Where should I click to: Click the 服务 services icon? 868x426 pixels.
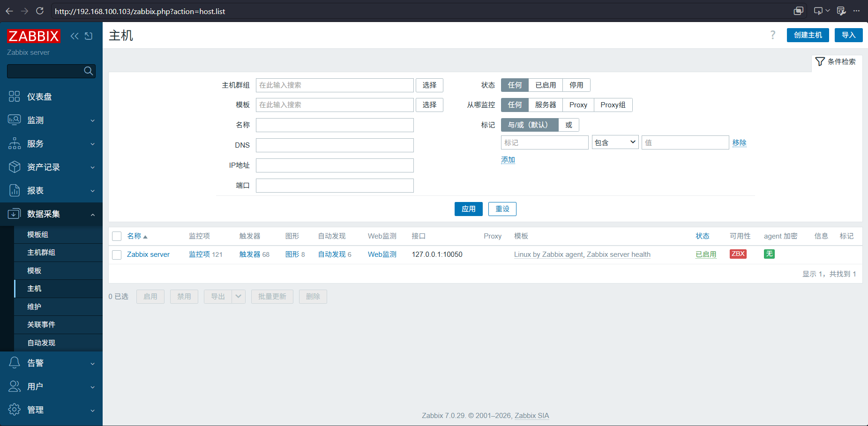coord(15,143)
